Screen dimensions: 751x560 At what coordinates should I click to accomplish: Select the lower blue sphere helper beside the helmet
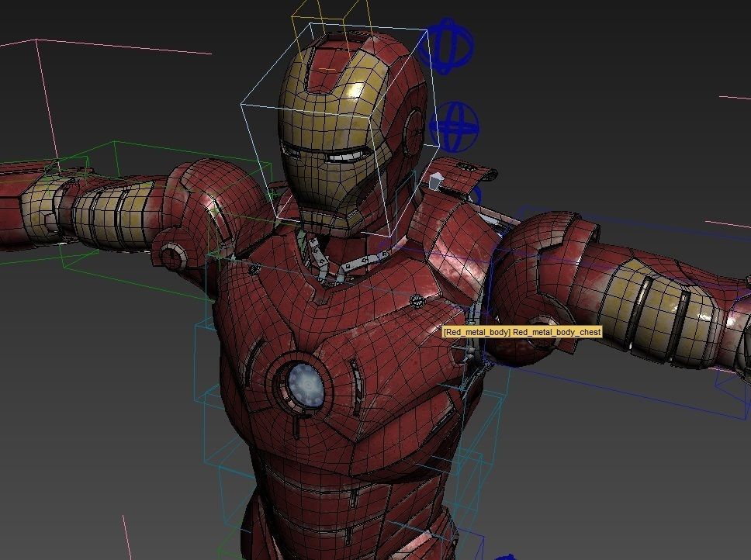click(x=454, y=126)
